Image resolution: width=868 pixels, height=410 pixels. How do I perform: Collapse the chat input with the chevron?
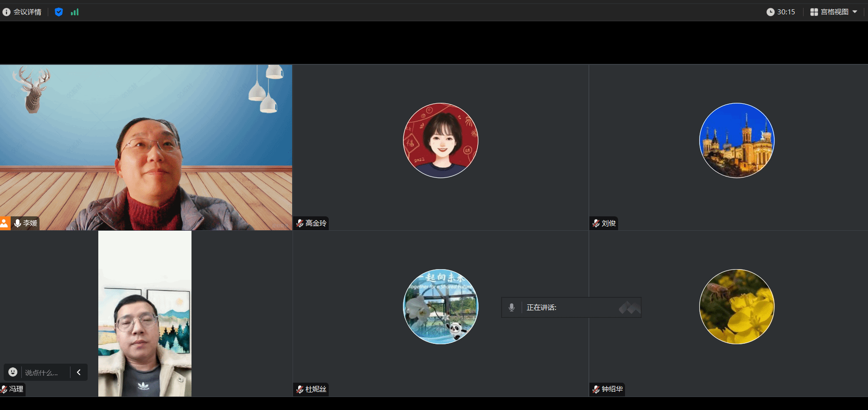point(79,372)
